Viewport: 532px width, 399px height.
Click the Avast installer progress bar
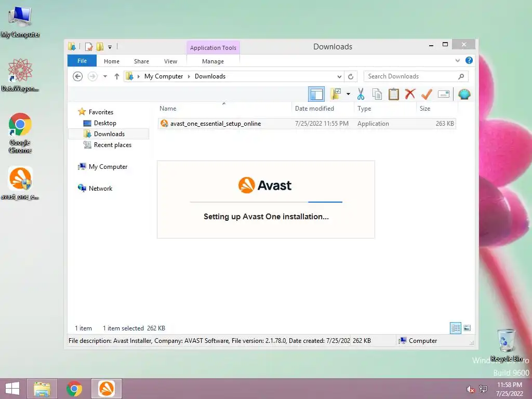coord(266,202)
